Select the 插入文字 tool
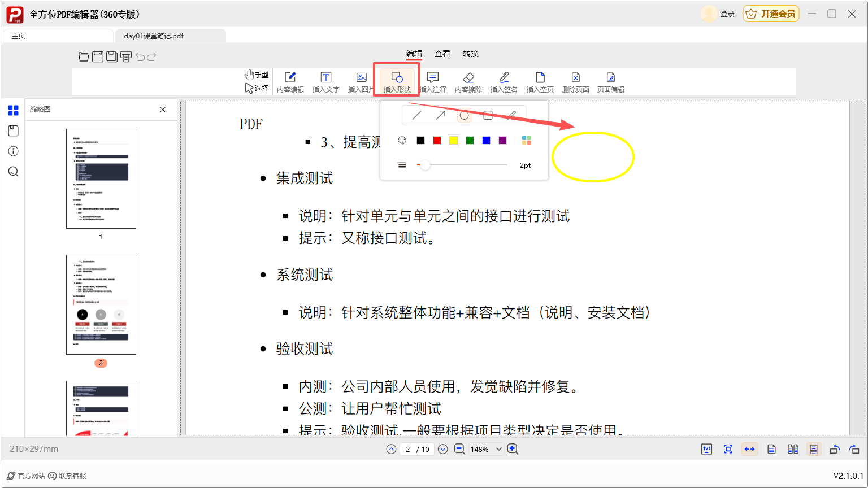This screenshot has width=868, height=488. [x=325, y=82]
